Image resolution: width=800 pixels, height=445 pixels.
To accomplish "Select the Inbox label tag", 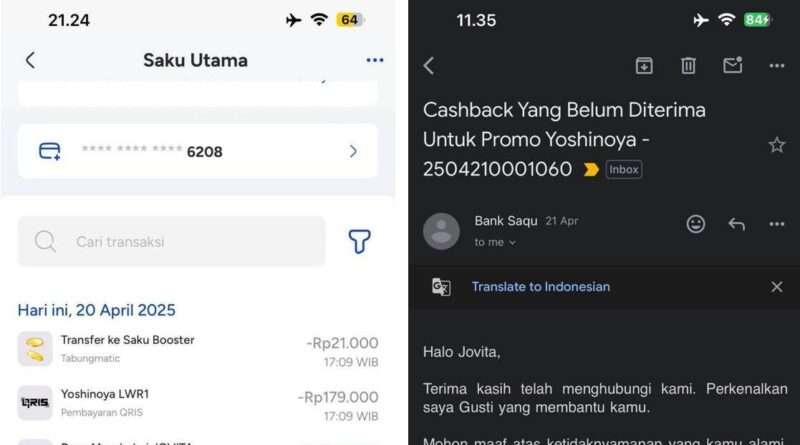I will click(x=623, y=169).
